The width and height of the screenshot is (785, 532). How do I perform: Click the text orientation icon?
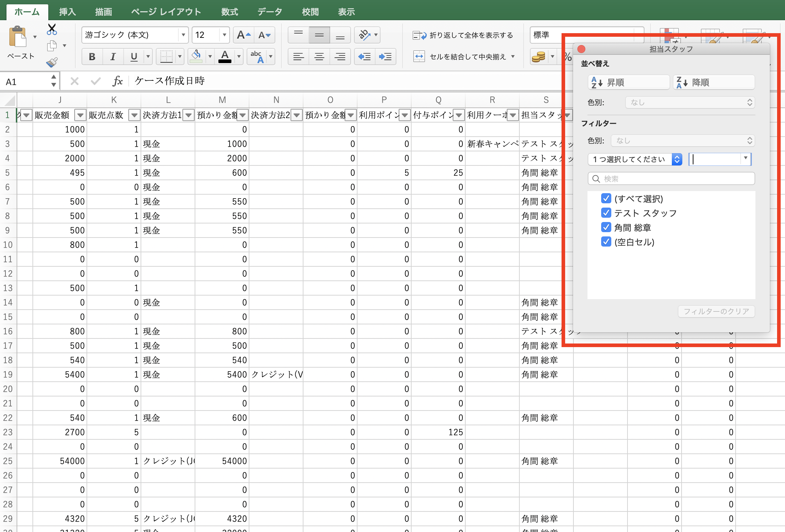364,35
